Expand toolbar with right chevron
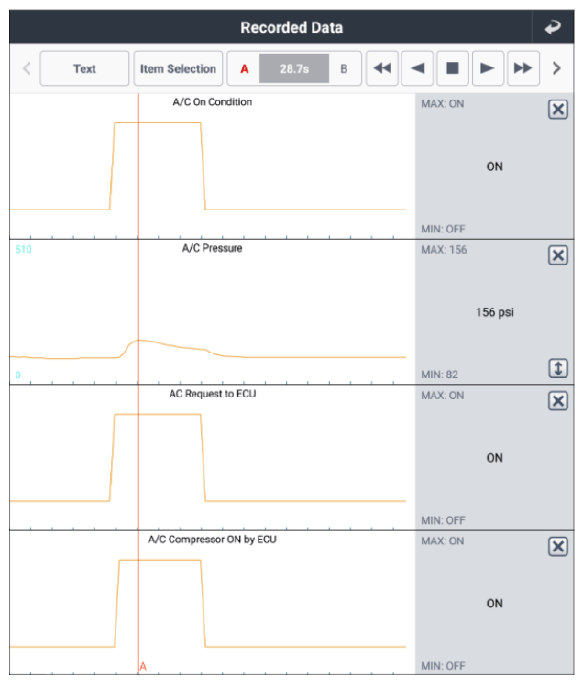Viewport: 584px width, 684px height. pos(557,68)
